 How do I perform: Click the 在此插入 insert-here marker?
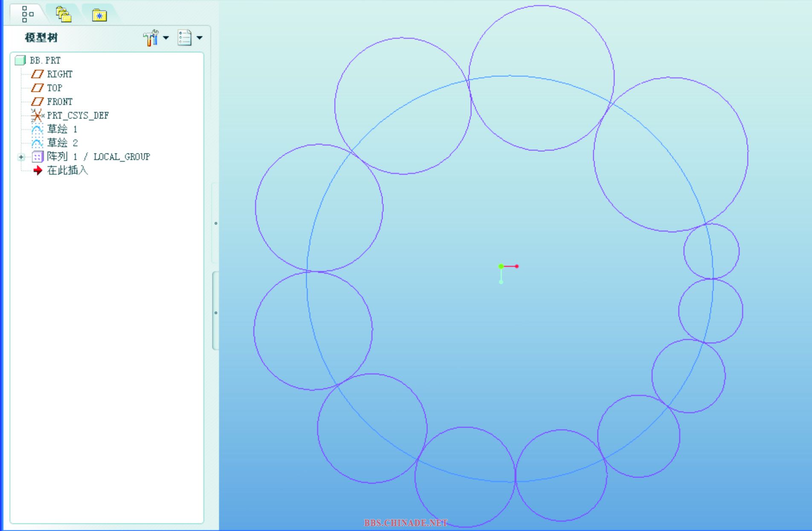point(67,170)
